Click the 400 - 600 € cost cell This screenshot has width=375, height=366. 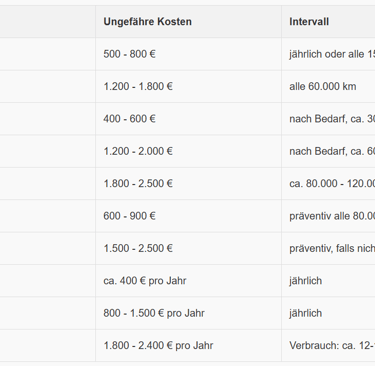point(188,119)
